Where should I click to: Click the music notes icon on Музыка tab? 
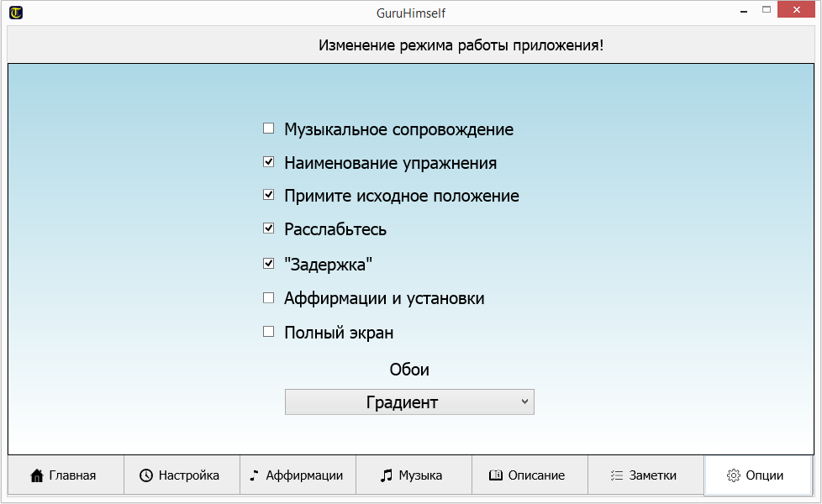pos(387,475)
